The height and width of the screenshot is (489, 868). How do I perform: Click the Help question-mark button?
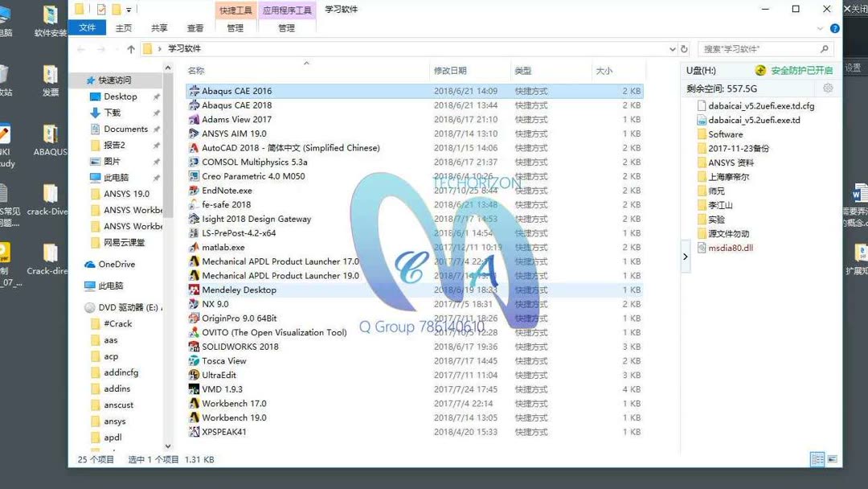[x=833, y=27]
